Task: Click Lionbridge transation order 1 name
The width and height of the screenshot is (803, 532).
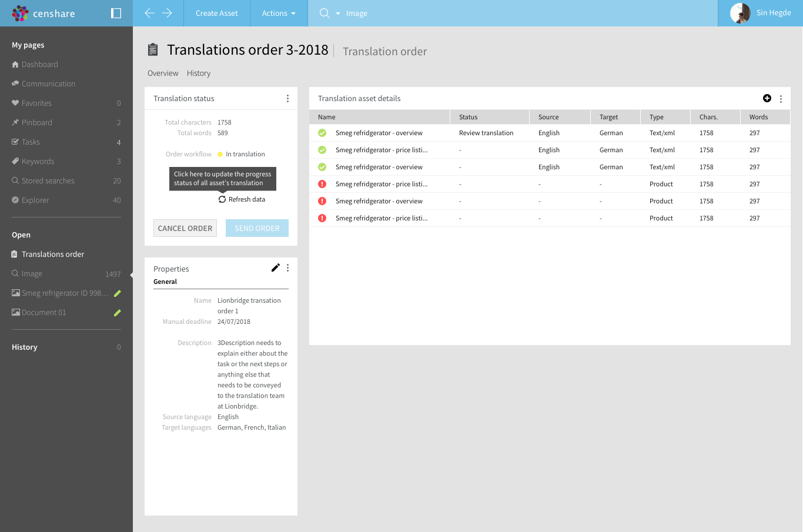Action: click(x=249, y=306)
